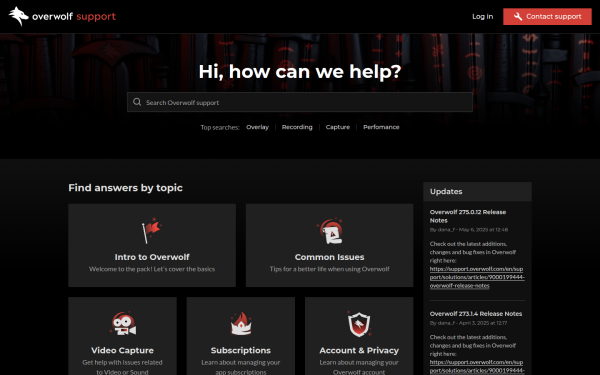This screenshot has height=375, width=600.
Task: Click the 'By dana_f - May 6, 2025' byline
Action: click(469, 230)
